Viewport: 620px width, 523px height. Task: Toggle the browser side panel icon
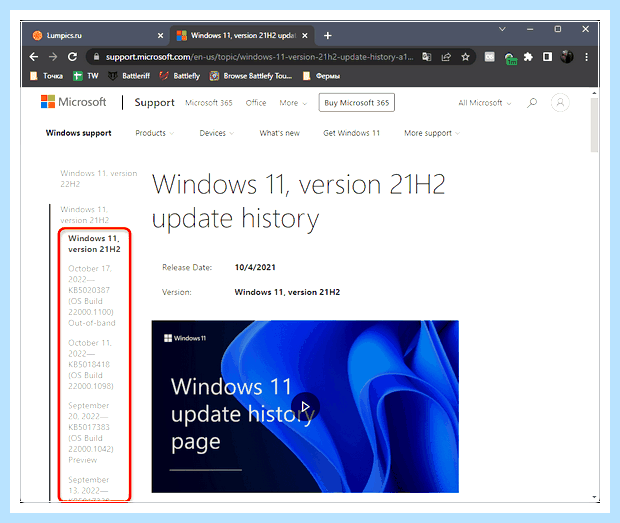pos(547,57)
